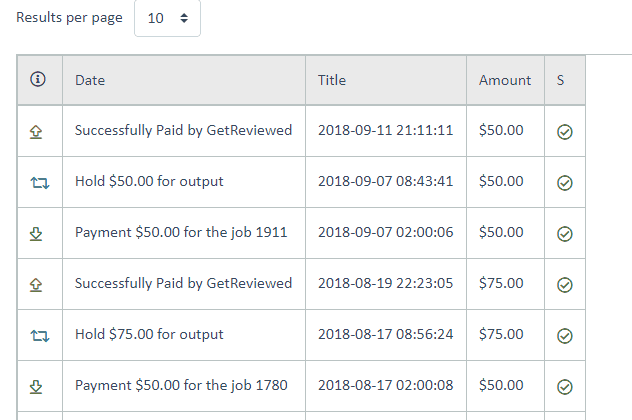Click download icon for job 1911 payment

click(x=36, y=234)
